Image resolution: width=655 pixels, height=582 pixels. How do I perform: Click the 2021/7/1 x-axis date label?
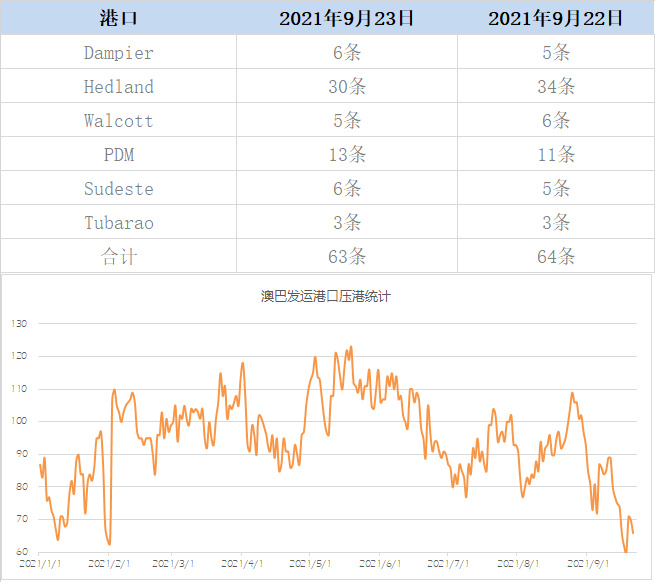tap(448, 564)
